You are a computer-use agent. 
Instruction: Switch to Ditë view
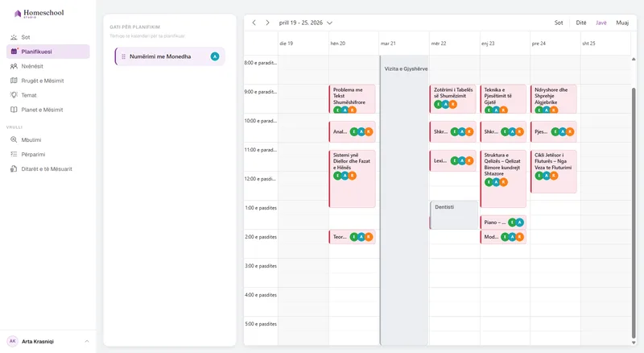581,23
